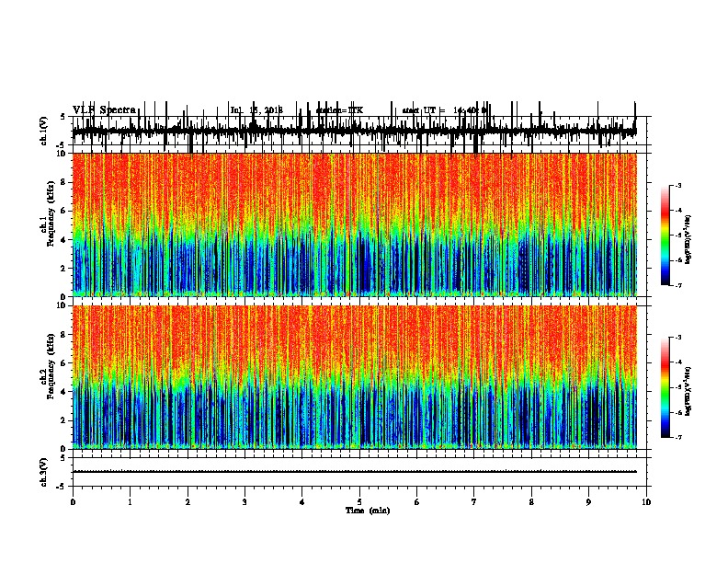Click time axis tick label 8
Screen dimensions: 728x563
531,502
